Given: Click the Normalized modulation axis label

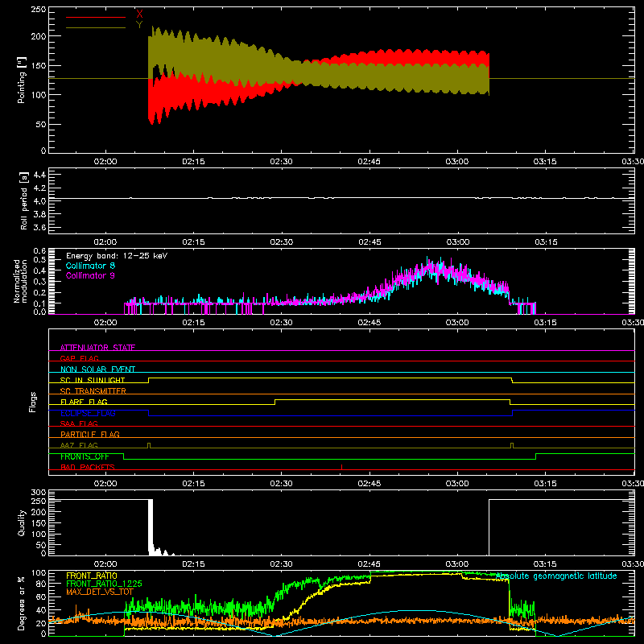Looking at the screenshot, I should [20, 281].
